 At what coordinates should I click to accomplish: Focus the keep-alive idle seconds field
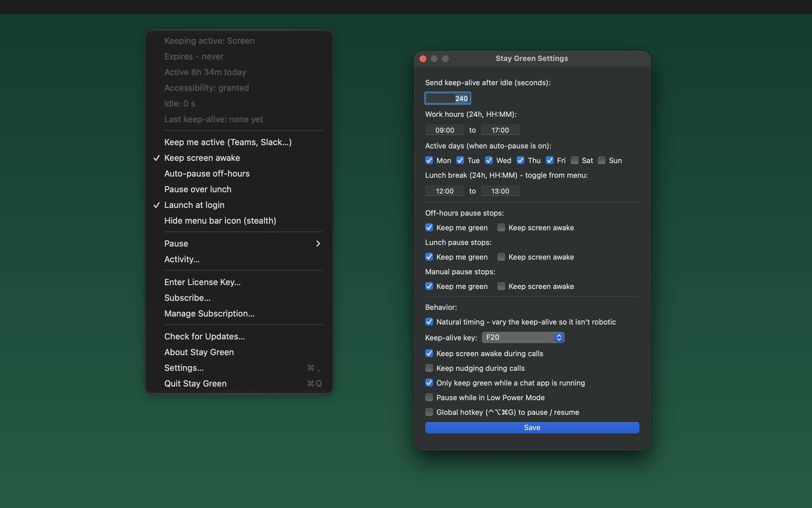(448, 98)
